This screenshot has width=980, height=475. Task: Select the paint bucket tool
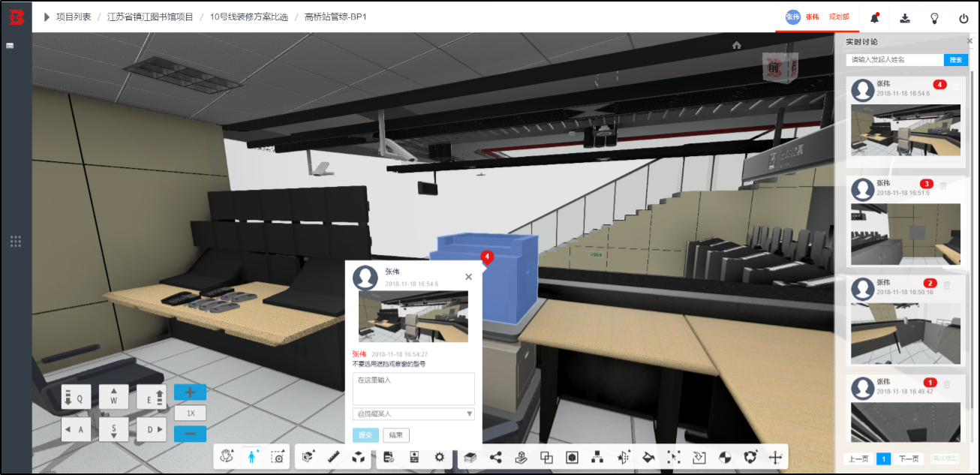(x=648, y=456)
